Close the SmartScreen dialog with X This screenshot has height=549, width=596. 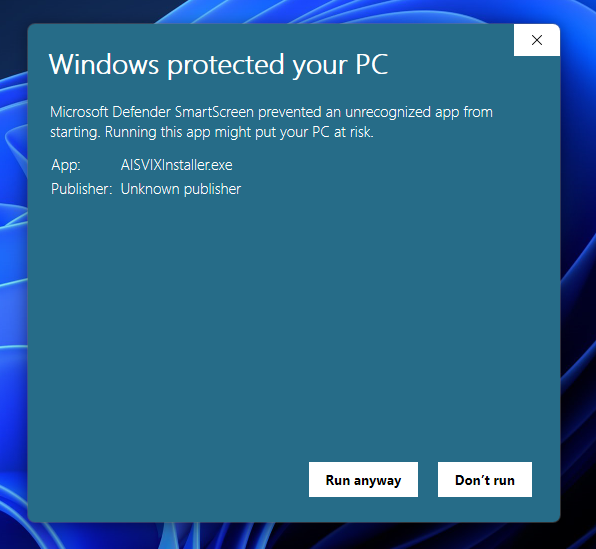[537, 40]
